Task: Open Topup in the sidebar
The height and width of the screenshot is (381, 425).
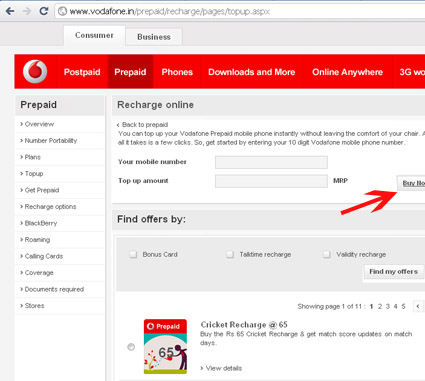Action: (34, 174)
